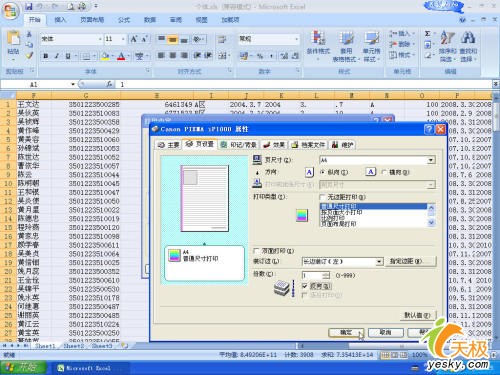Switch to the Profiles tab in printer dialog
The image size is (500, 375).
click(x=308, y=145)
